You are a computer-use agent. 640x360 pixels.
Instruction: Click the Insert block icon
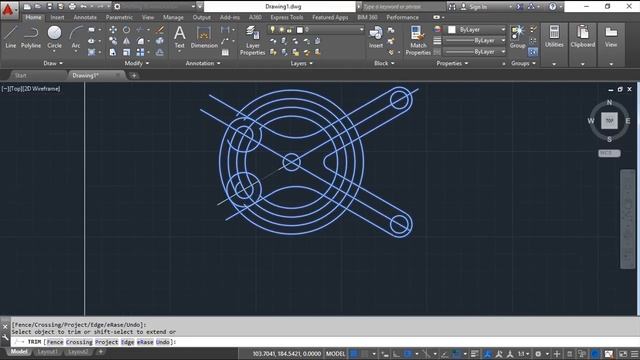[x=376, y=37]
